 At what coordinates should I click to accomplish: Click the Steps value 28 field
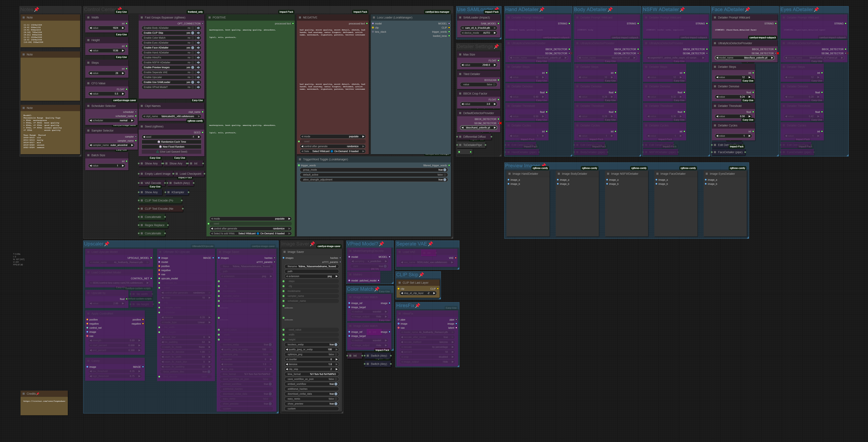point(107,73)
